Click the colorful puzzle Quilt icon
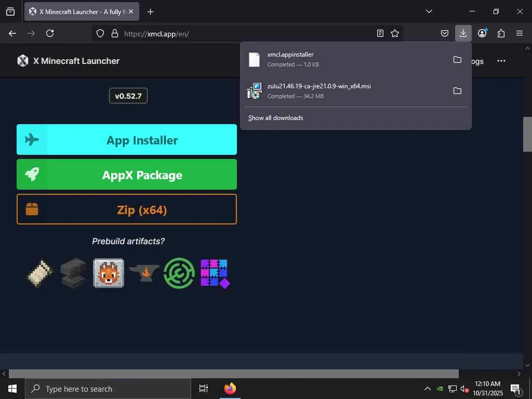Viewport: 532px width, 399px height. click(x=215, y=274)
